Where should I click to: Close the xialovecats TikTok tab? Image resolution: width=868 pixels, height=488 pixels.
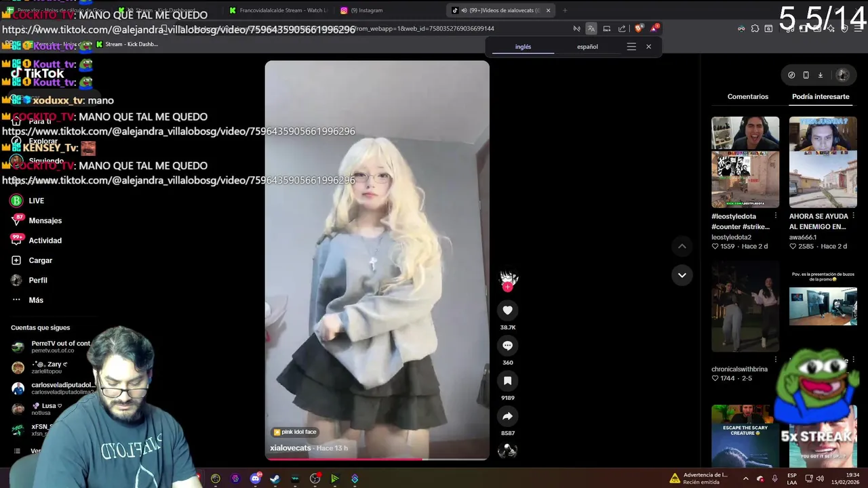pyautogui.click(x=548, y=10)
